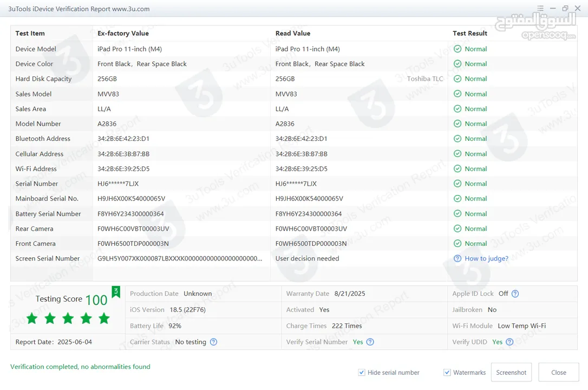Click Normal check icon for Rear Camera

point(458,229)
